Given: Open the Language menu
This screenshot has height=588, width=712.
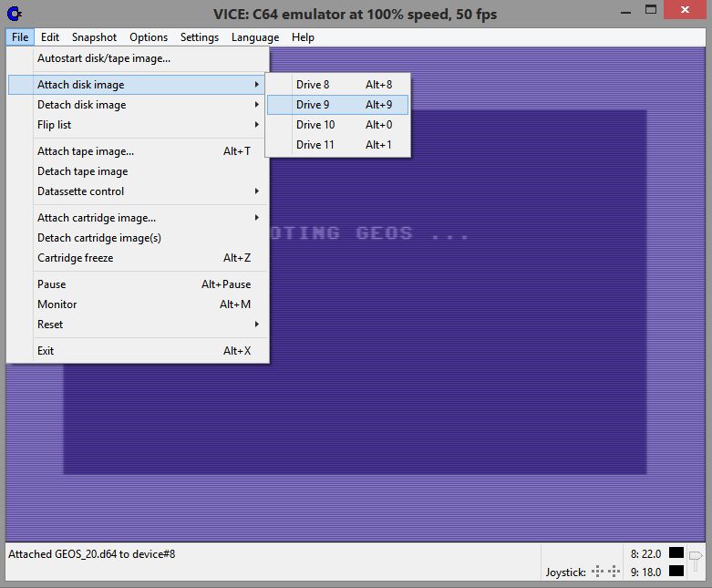Looking at the screenshot, I should [x=255, y=37].
